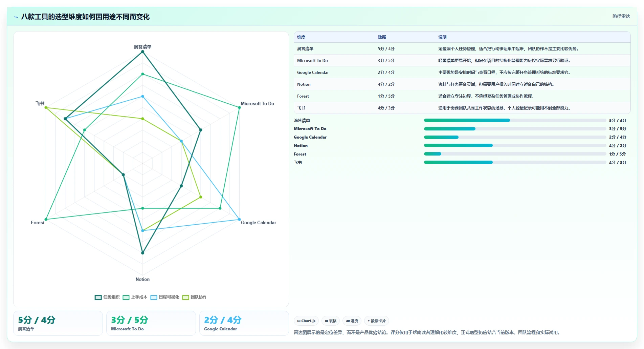Click the 上手成本 point at Microsoft To Do

coord(239,107)
